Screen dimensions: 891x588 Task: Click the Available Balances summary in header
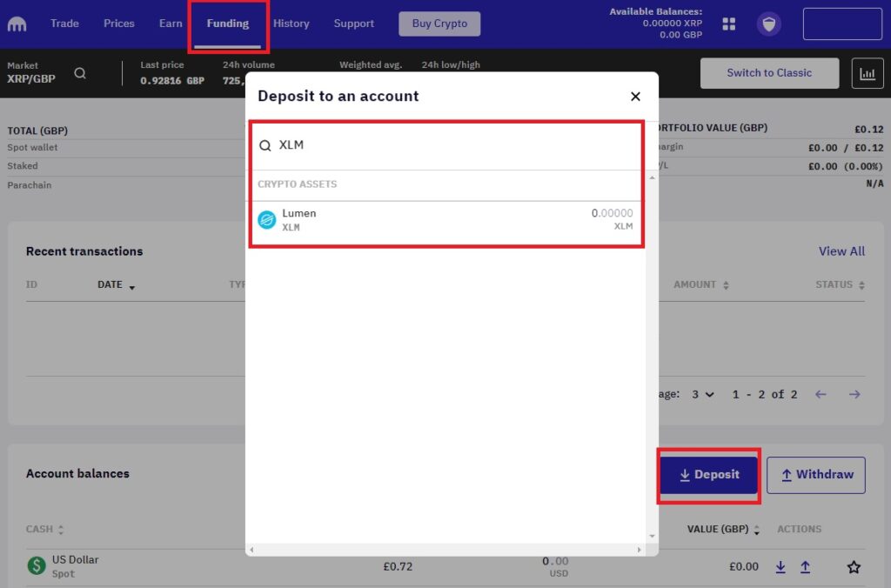click(656, 23)
